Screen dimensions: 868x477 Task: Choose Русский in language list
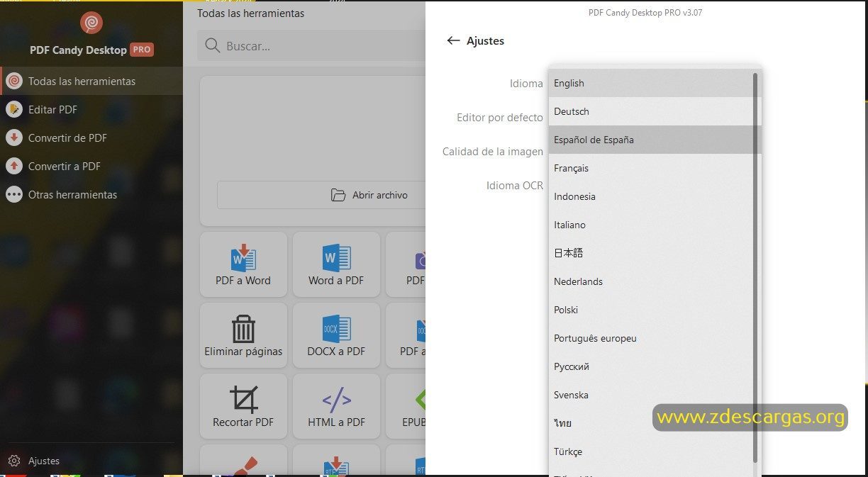(650, 366)
